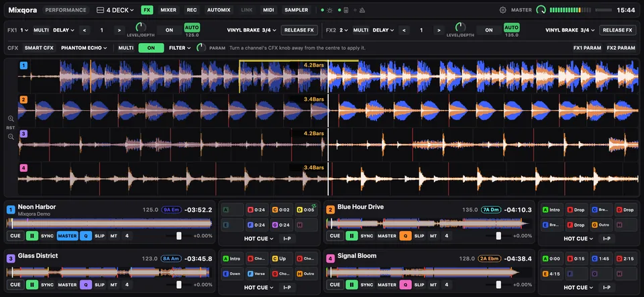Click the FX1 previous beat arrow
The image size is (644, 297).
[85, 30]
